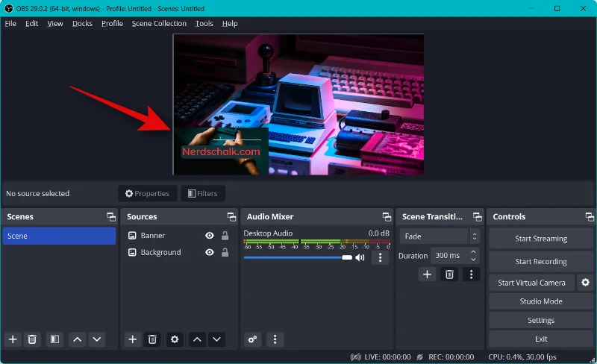
Task: Open Desktop Audio options three-dot menu
Action: pos(380,258)
